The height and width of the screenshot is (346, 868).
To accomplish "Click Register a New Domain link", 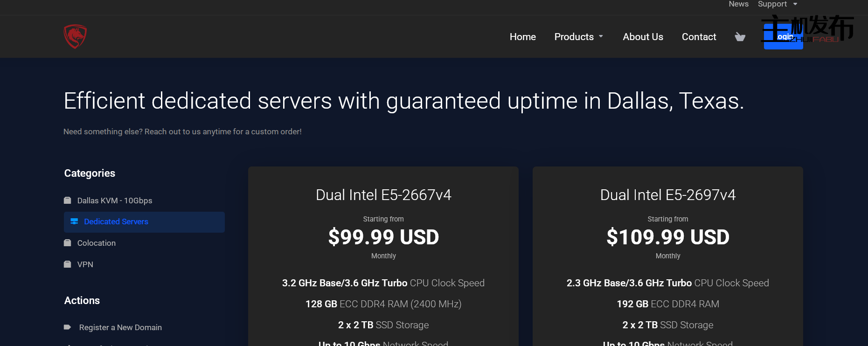I will click(x=120, y=327).
